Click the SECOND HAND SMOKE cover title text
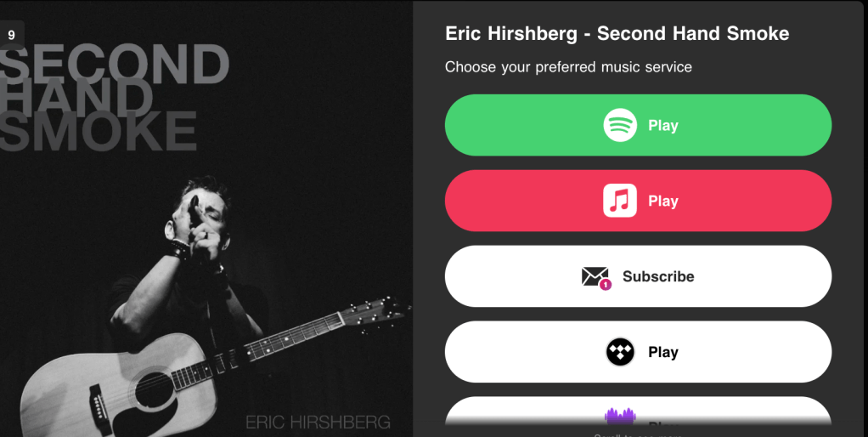This screenshot has height=437, width=868. click(x=114, y=98)
